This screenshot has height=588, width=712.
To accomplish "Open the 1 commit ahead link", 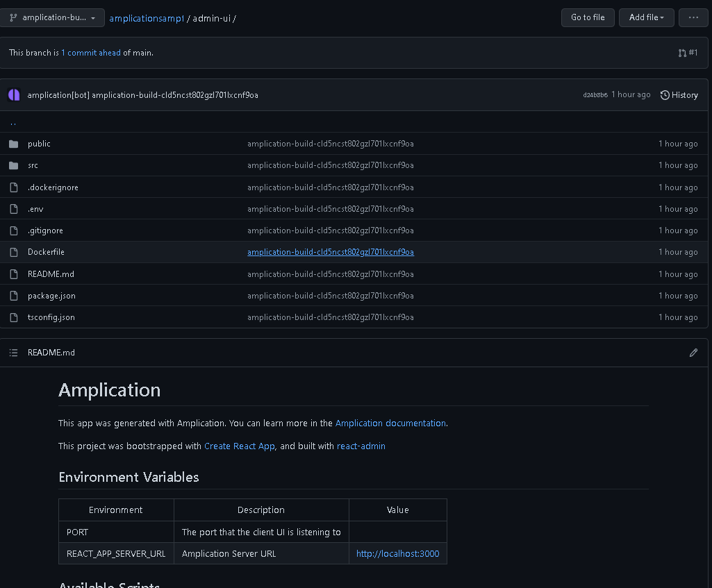I will pos(91,53).
